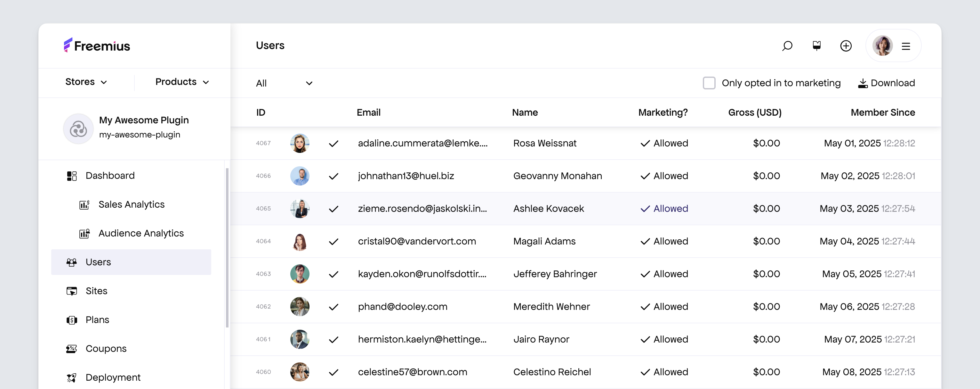Viewport: 980px width, 389px height.
Task: Click the Gross (USD) column header
Action: (755, 112)
